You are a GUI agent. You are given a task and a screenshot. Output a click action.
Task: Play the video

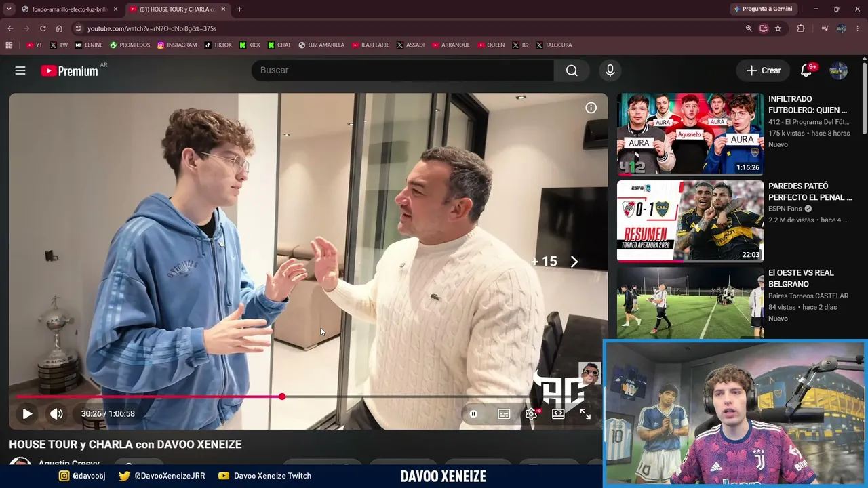coord(27,413)
